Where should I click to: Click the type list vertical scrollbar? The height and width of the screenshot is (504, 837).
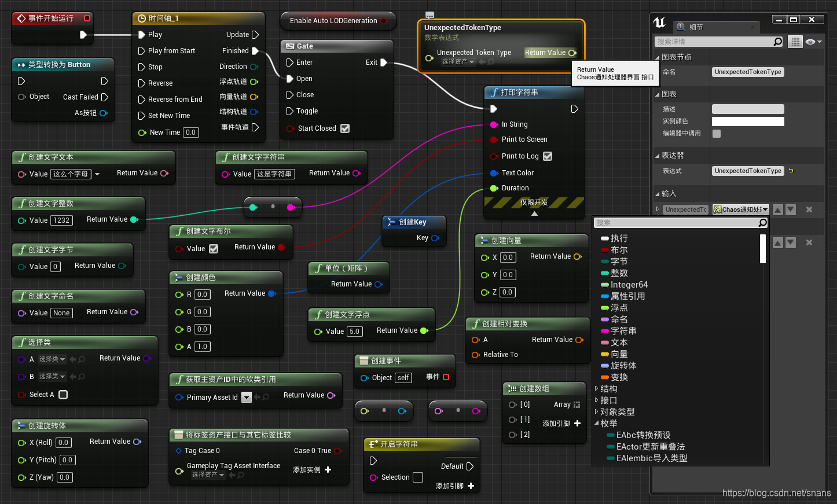click(x=763, y=249)
